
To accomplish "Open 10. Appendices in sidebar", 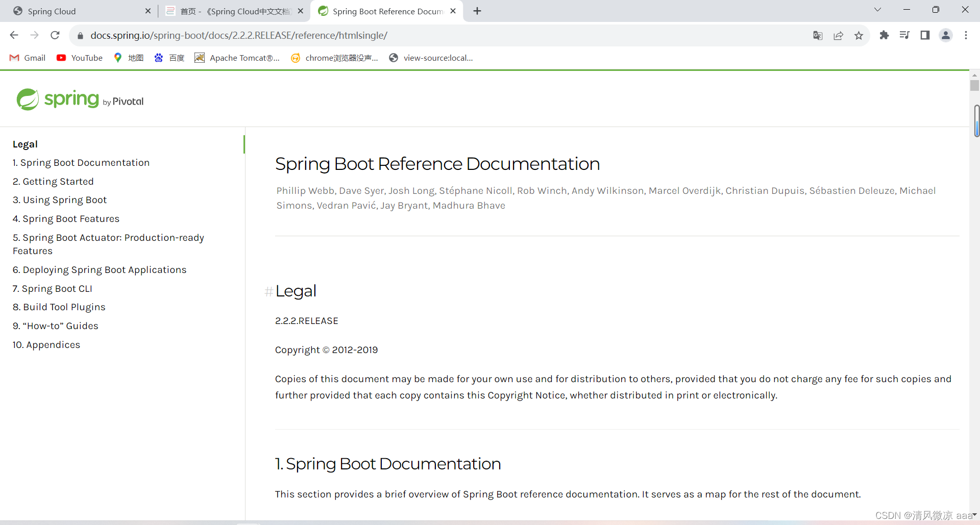I will click(46, 344).
